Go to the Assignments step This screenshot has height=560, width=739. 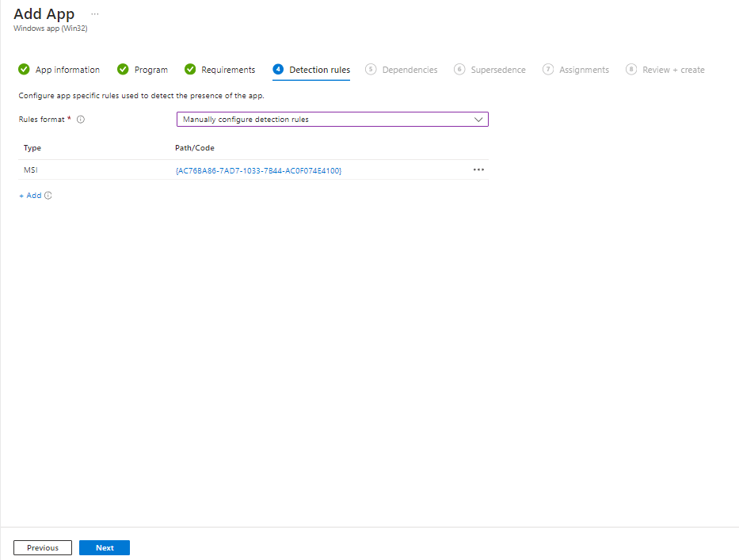coord(584,70)
